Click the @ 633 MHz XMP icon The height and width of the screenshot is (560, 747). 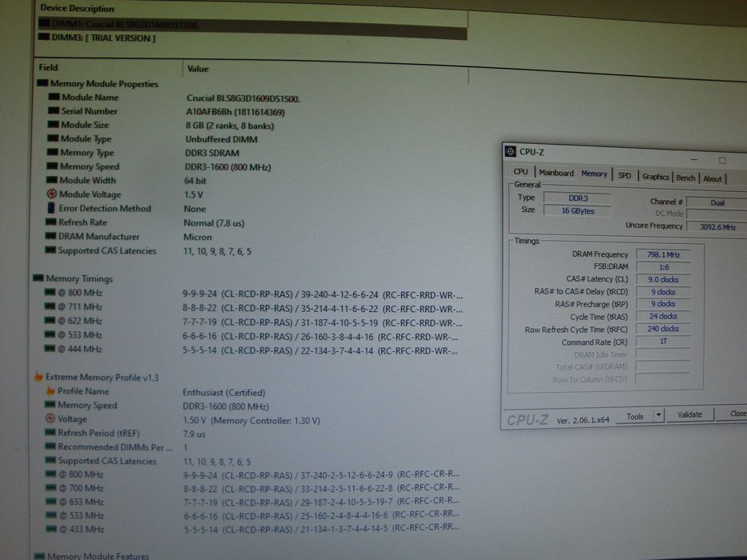(x=50, y=502)
